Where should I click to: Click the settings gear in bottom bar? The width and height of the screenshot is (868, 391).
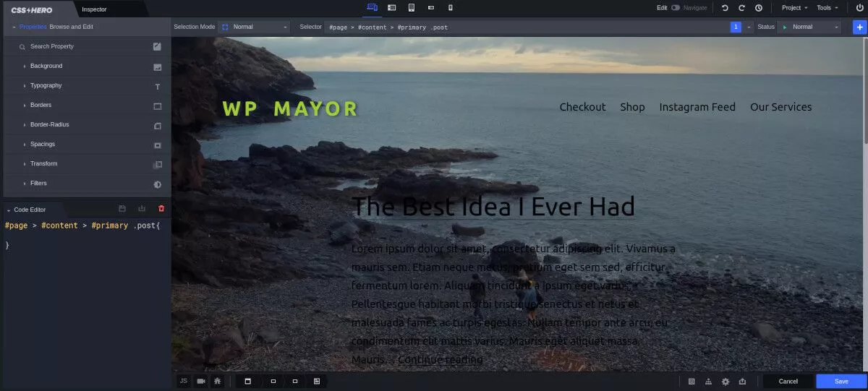(726, 381)
